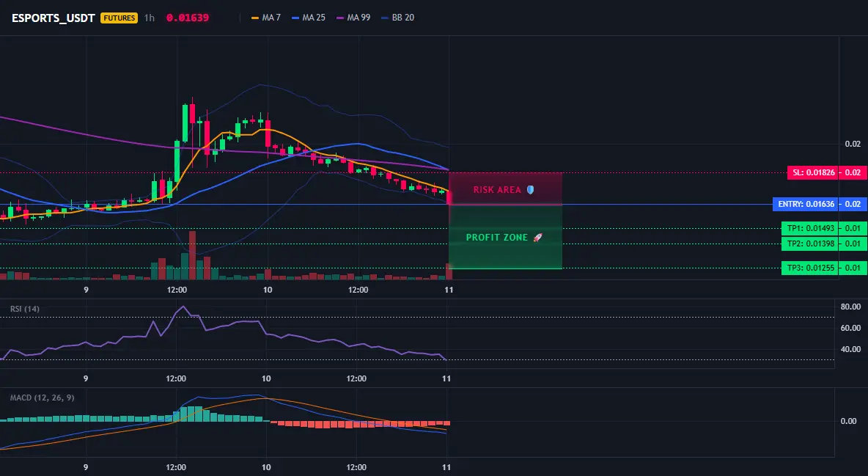Click the TP2: 0.01398 target label

pyautogui.click(x=809, y=244)
